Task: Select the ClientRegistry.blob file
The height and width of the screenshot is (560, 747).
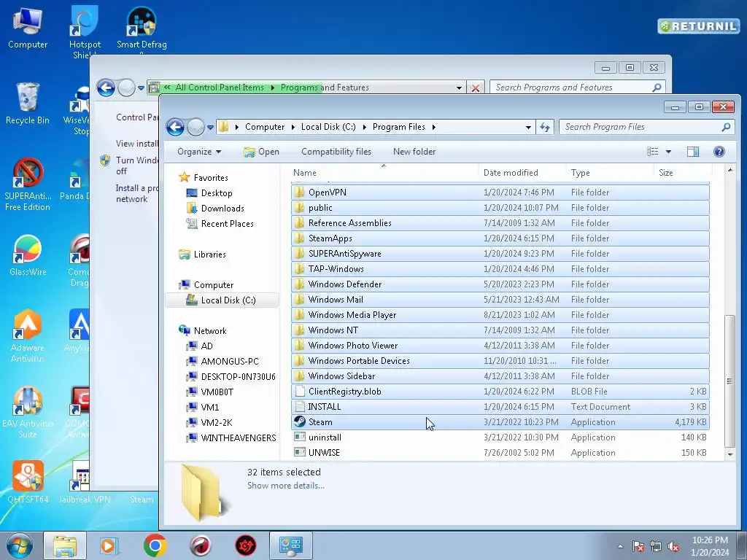Action: pyautogui.click(x=500, y=392)
